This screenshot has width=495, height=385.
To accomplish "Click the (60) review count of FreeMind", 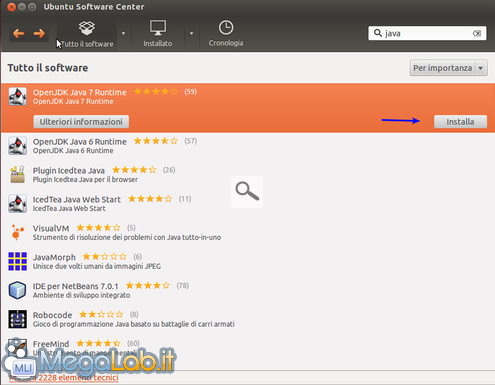I will coord(133,343).
